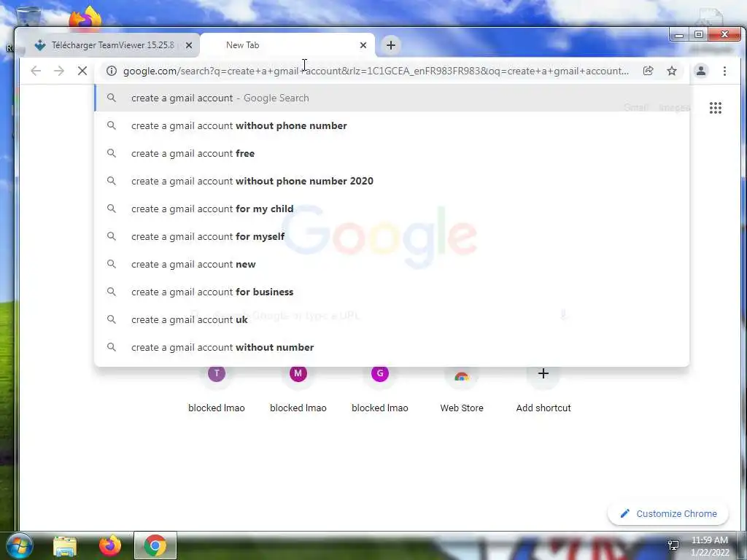Choose 'create a gmail account without phone number'
This screenshot has width=747, height=560.
click(x=392, y=125)
